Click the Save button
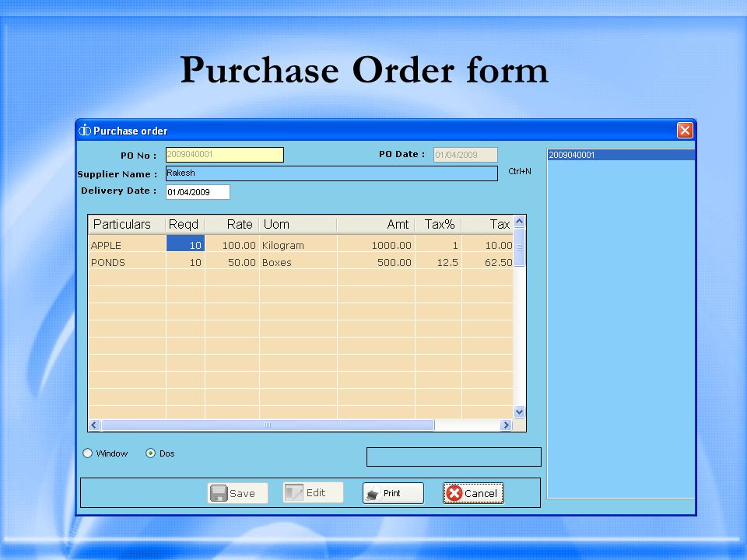The width and height of the screenshot is (747, 560). (x=237, y=493)
